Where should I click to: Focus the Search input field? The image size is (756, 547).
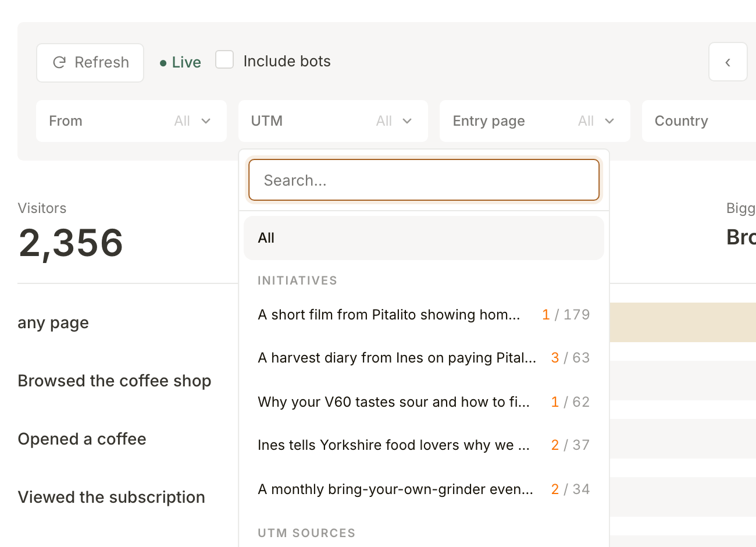tap(424, 180)
